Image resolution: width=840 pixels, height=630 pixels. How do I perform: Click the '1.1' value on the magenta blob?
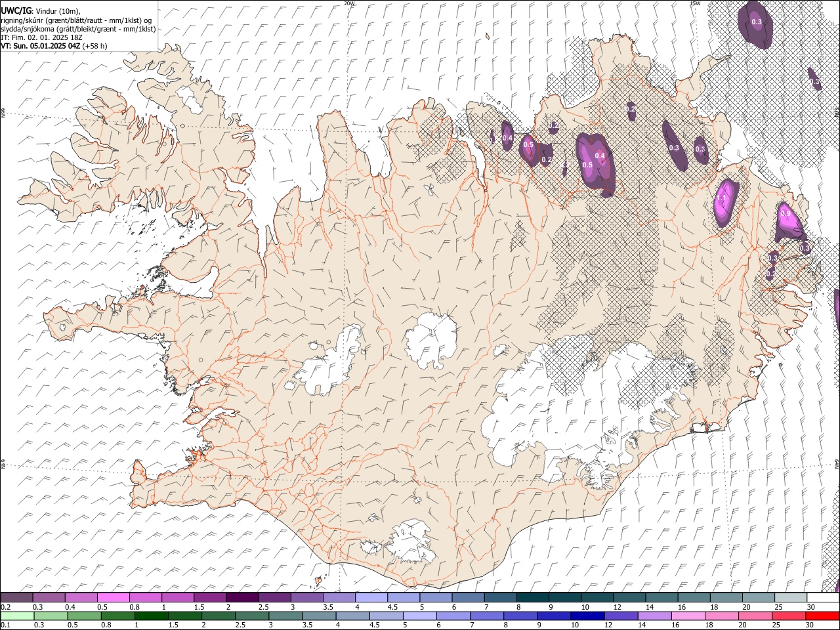[x=721, y=198]
